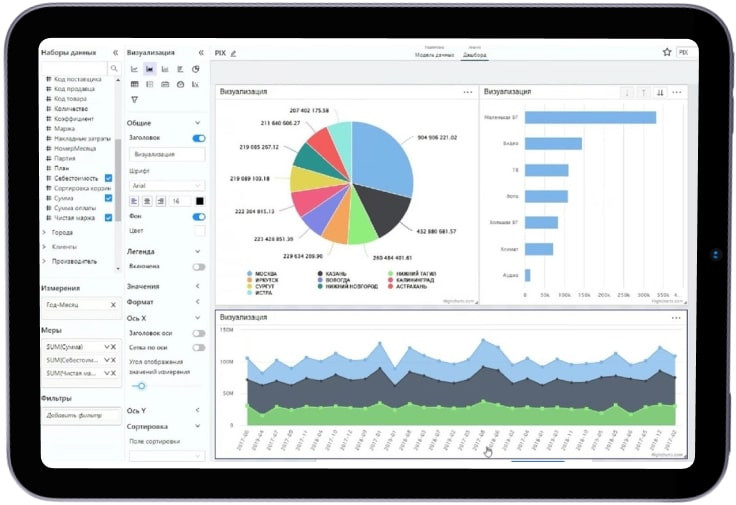The image size is (736, 505).
Task: Remove the Год-Месяц dimension with X
Action: pyautogui.click(x=113, y=305)
